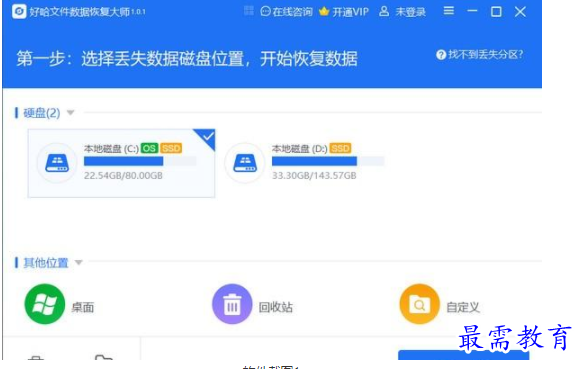Toggle the checkmark on C: drive card
The width and height of the screenshot is (580, 369).
207,137
